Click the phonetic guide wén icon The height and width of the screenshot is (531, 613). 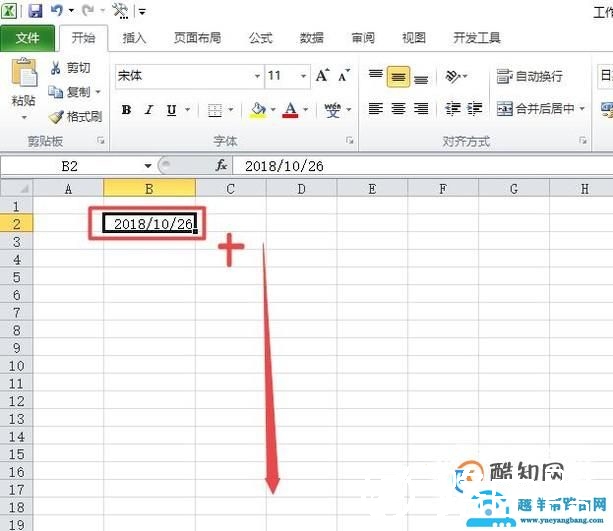tap(333, 110)
